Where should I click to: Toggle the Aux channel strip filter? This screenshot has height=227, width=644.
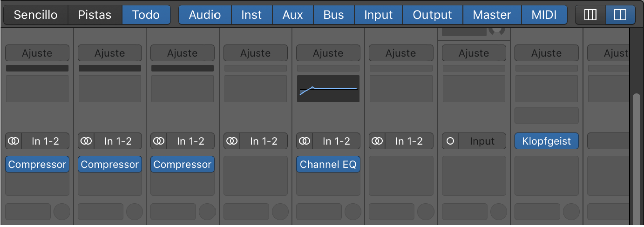pyautogui.click(x=293, y=15)
